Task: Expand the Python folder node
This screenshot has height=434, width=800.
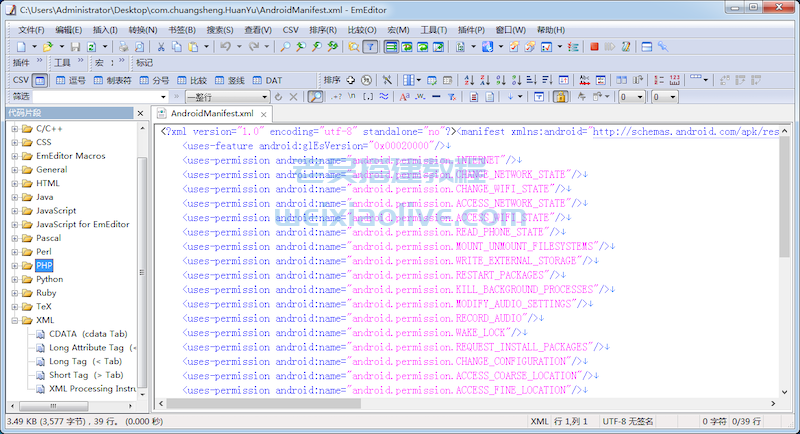Action: pos(14,279)
